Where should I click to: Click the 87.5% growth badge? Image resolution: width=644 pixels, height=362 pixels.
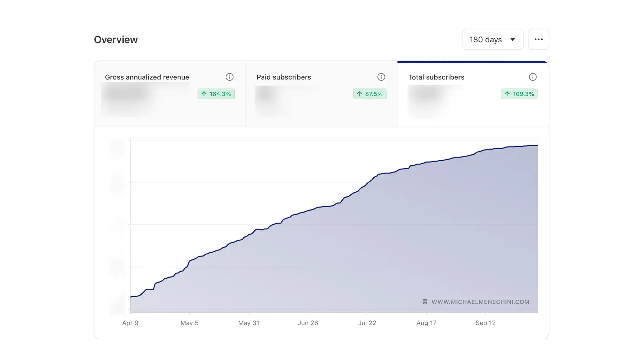370,94
